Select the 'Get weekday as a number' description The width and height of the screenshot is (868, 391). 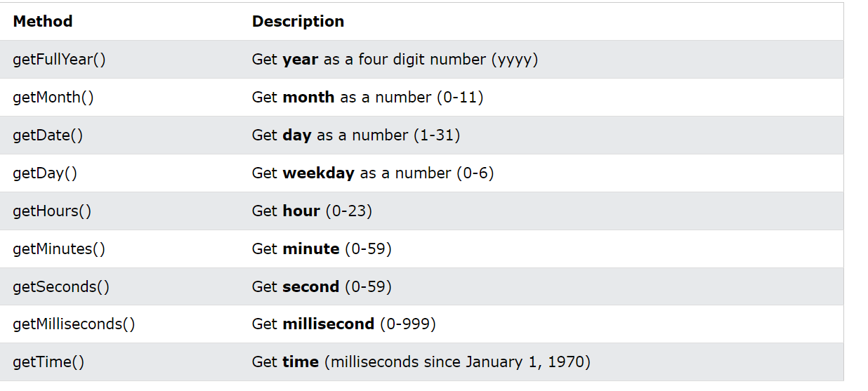373,173
